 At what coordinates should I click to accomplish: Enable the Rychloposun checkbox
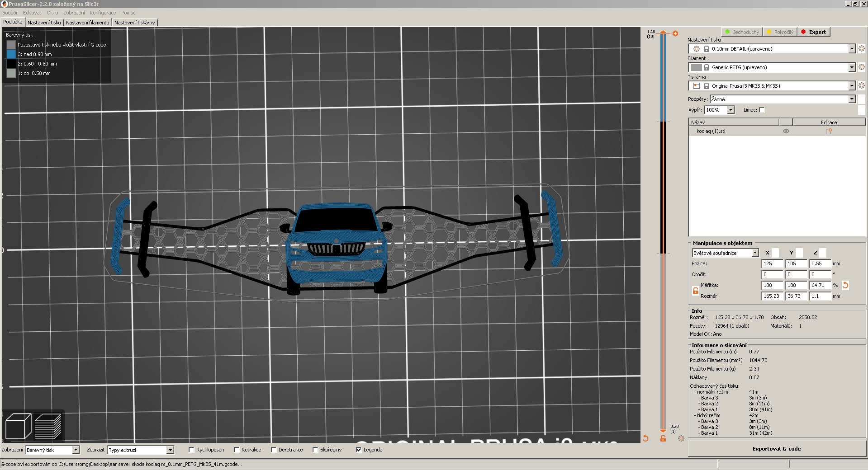191,450
